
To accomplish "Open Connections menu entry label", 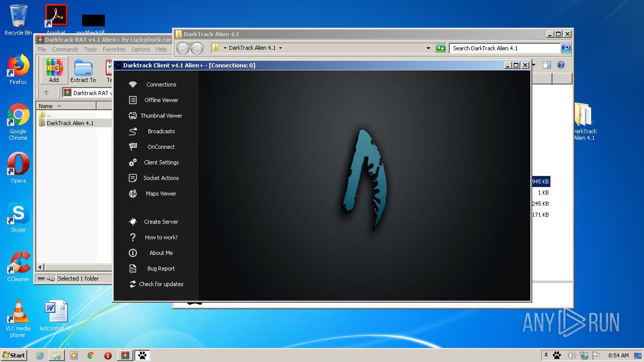I will point(161,84).
